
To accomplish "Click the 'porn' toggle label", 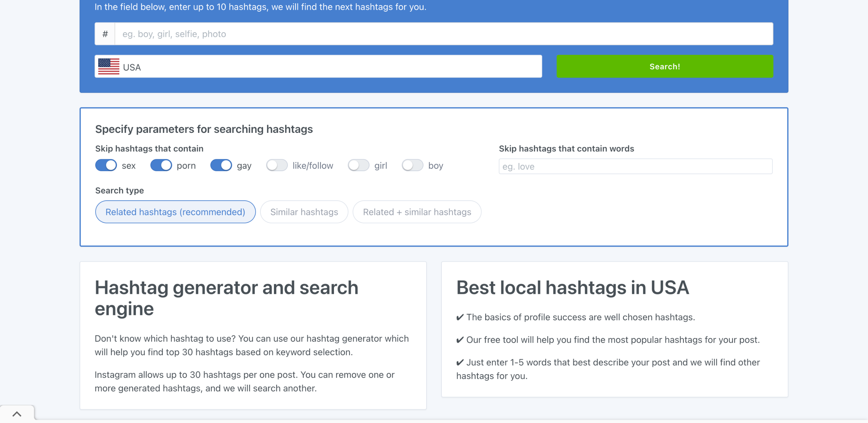I will 186,166.
